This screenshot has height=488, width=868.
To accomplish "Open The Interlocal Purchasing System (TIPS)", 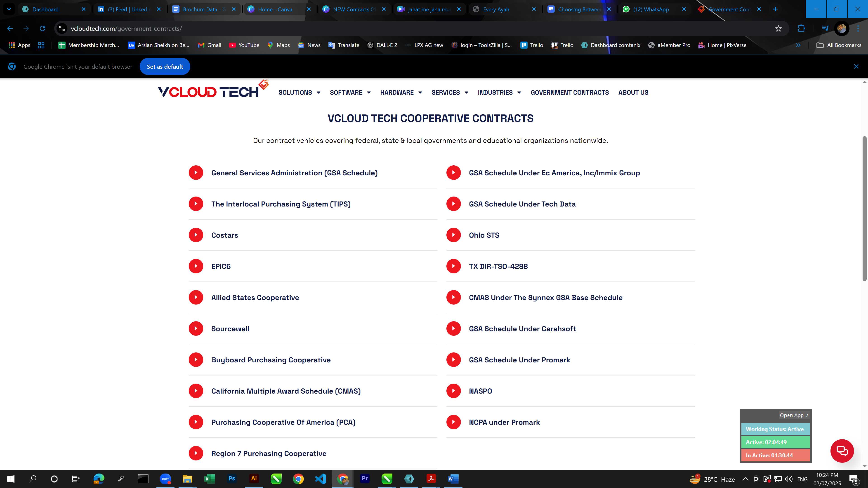I will pyautogui.click(x=281, y=204).
